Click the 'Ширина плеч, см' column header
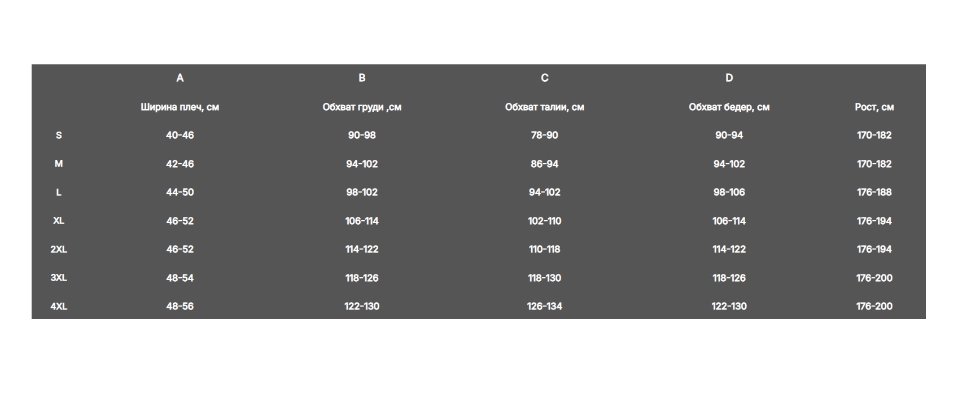 [x=180, y=107]
